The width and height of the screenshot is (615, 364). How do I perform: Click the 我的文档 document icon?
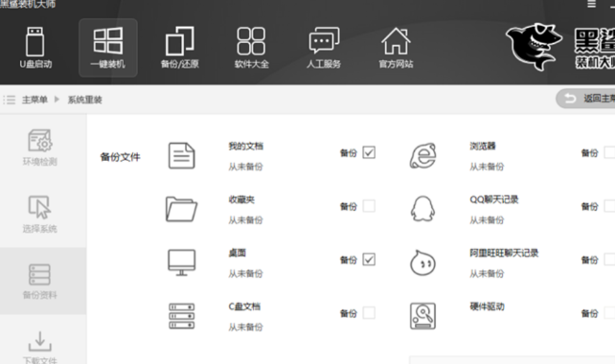point(181,156)
